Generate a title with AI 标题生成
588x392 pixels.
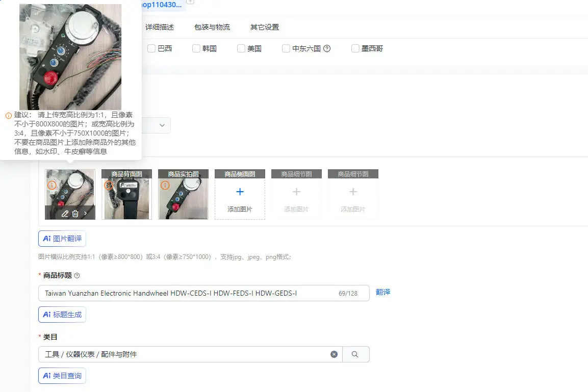[62, 315]
